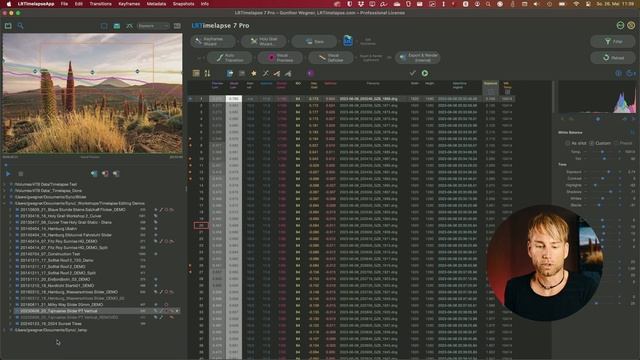640x360 pixels.
Task: Click the checkmark icon in toolbar
Action: pos(413,73)
